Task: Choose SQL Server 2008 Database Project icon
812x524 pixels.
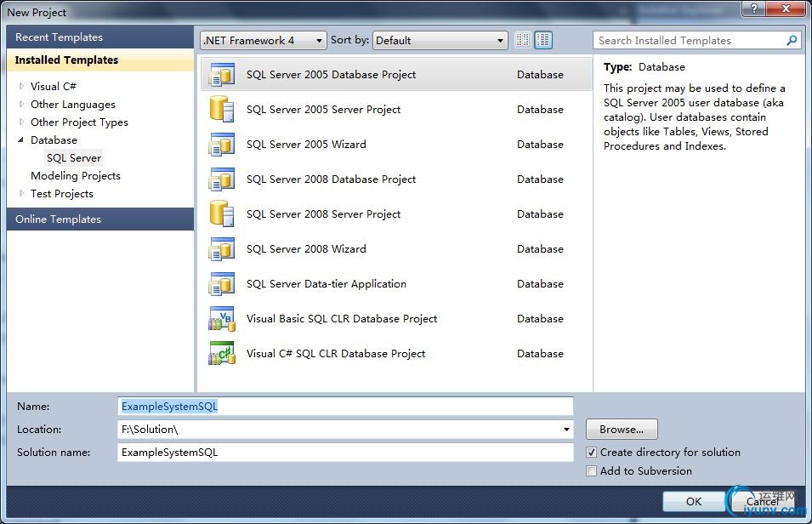Action: 222,179
